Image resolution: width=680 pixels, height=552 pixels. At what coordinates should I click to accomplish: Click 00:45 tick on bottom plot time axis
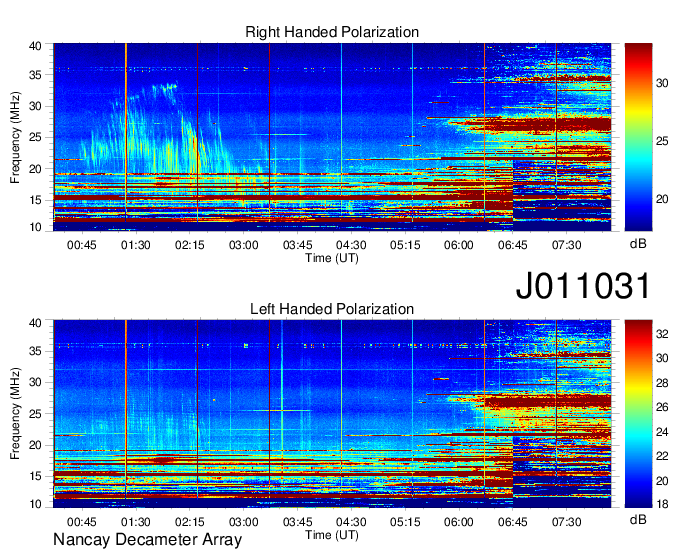(x=82, y=522)
